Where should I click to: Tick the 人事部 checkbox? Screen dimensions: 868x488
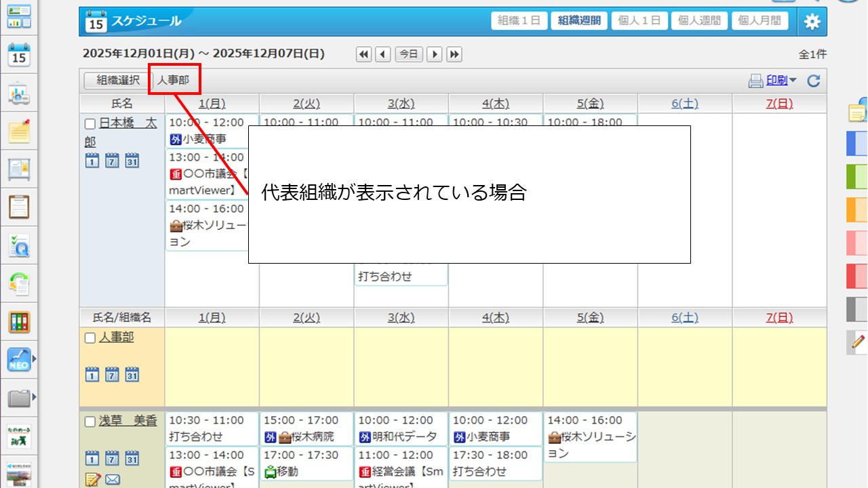click(90, 338)
